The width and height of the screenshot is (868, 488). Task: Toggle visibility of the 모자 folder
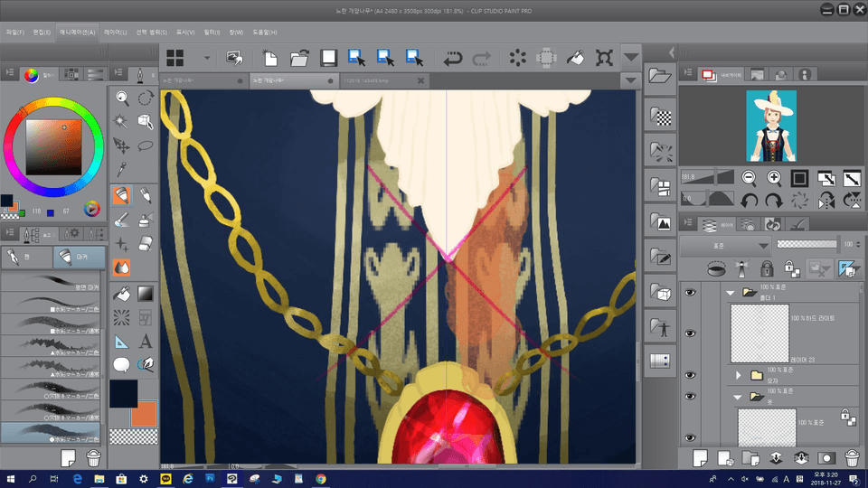tap(690, 375)
